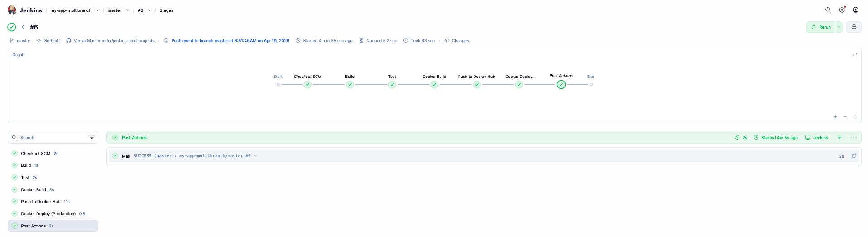Click the Jenkins breadcrumb title

pos(31,10)
